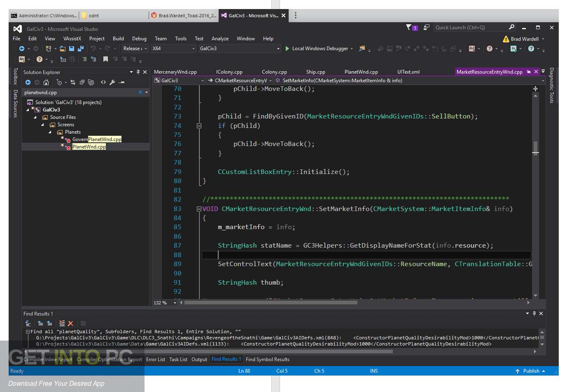Open the X64 platform dropdown
Screen dimensions: 574x392
pyautogui.click(x=173, y=49)
